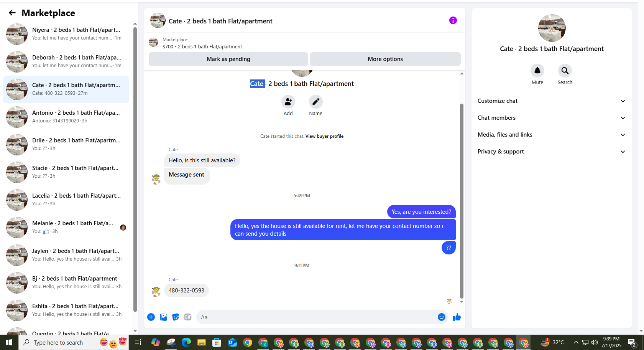Open the GIF picker
The height and width of the screenshot is (350, 644).
[188, 317]
